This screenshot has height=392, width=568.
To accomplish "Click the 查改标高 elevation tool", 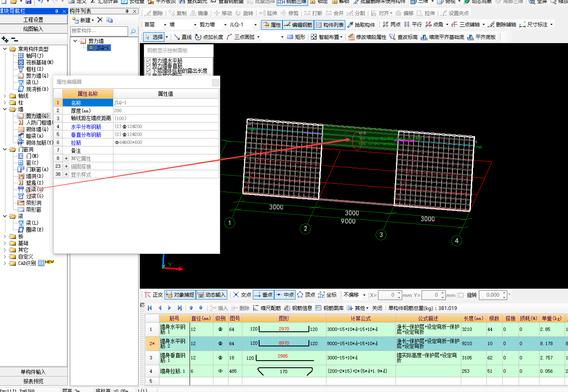I will tap(404, 37).
